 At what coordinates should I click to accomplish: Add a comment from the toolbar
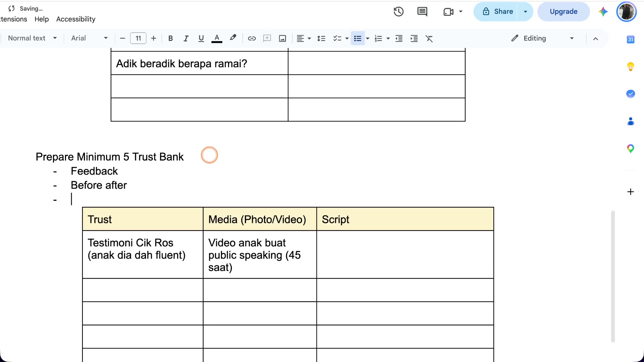coord(267,39)
